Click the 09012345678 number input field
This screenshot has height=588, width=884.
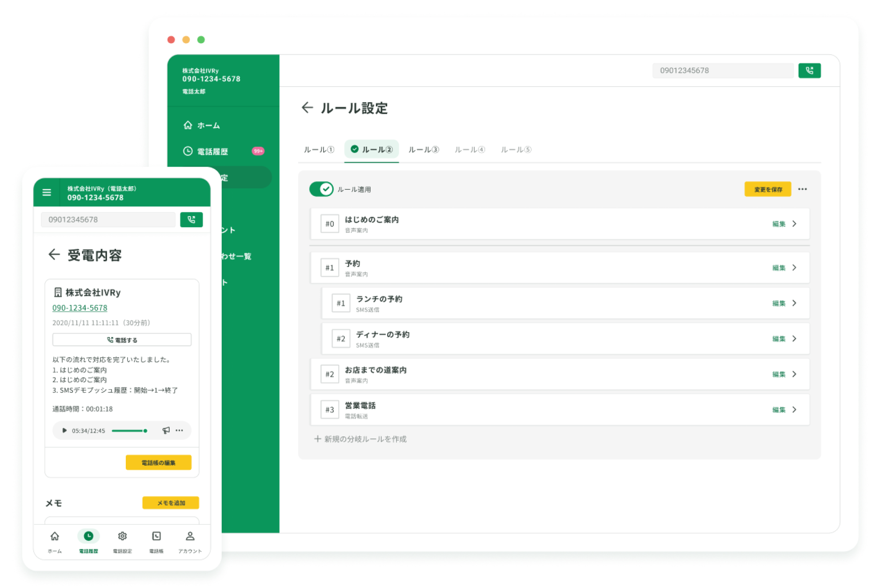(x=722, y=70)
